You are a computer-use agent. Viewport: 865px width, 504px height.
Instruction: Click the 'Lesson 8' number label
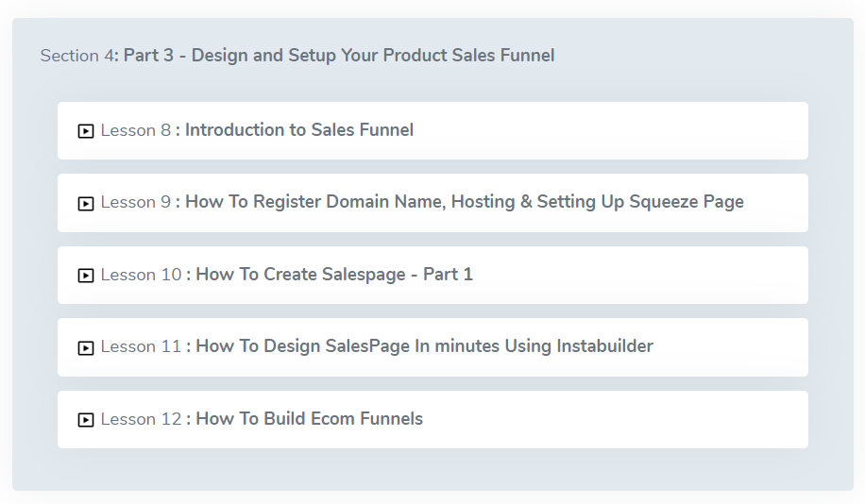(136, 130)
